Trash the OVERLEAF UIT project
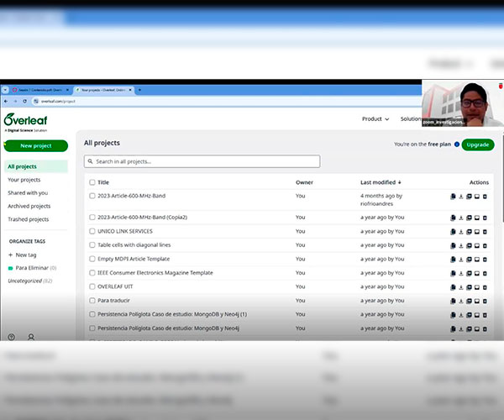504x420 pixels. [x=485, y=287]
